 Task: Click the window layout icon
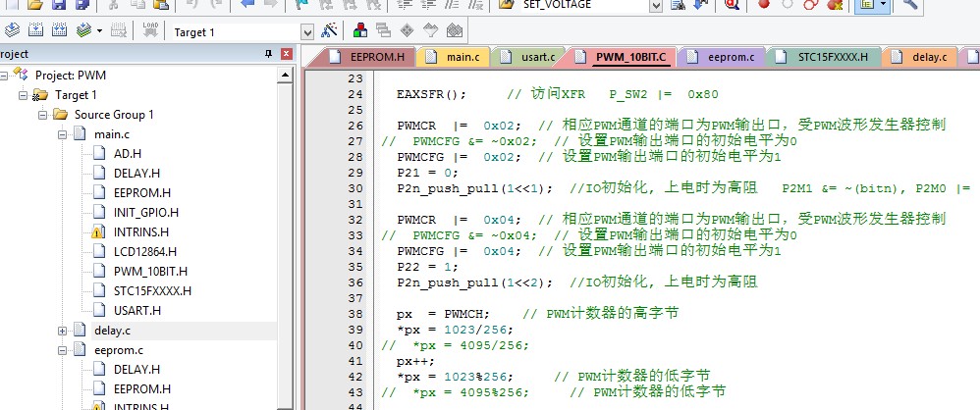(866, 5)
